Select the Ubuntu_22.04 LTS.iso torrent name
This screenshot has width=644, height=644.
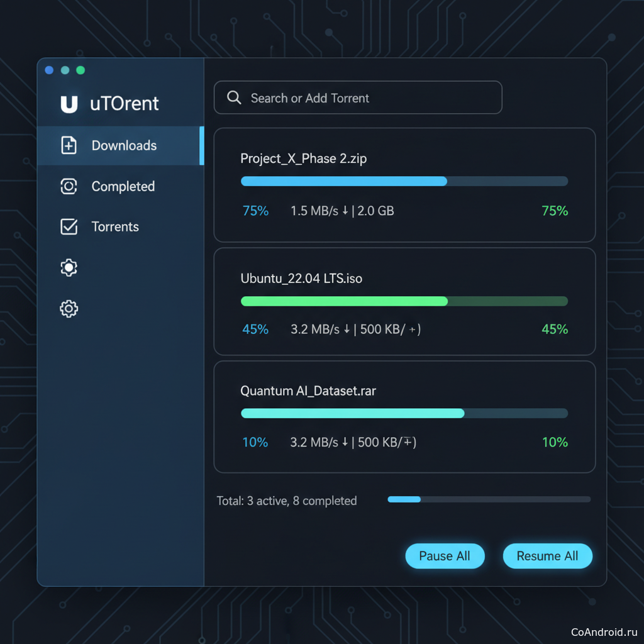coord(301,278)
